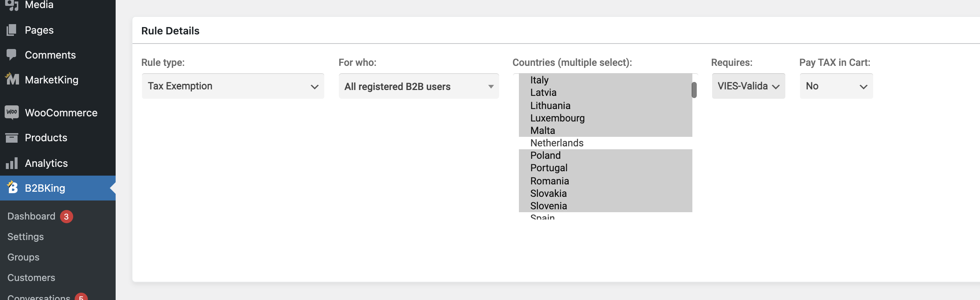Click the Media icon in sidebar
980x300 pixels.
click(x=12, y=5)
